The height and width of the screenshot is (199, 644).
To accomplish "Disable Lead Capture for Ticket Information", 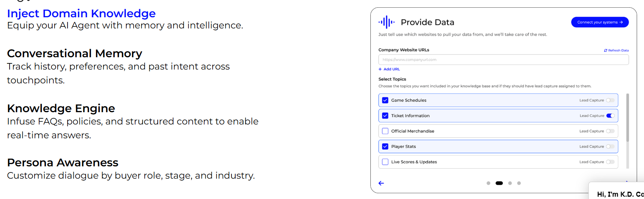I will (610, 116).
